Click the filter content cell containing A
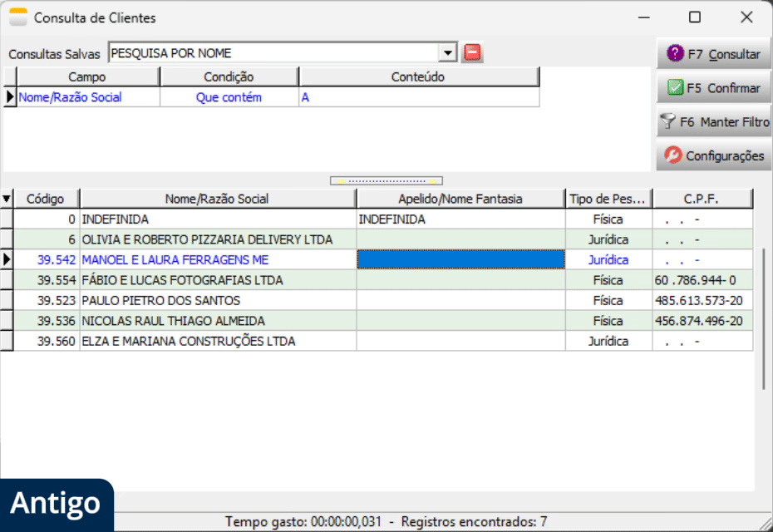 tap(419, 97)
